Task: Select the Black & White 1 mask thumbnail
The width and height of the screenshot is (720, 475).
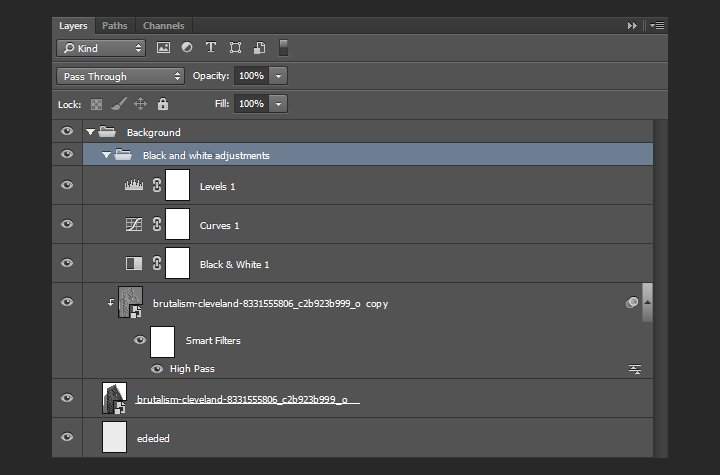Action: click(177, 263)
